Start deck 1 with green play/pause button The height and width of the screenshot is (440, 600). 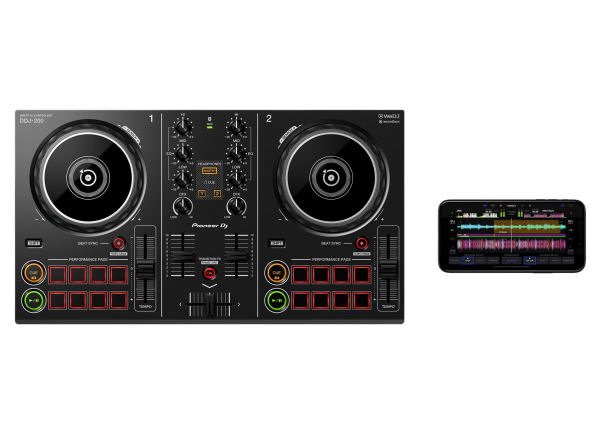coord(33,300)
